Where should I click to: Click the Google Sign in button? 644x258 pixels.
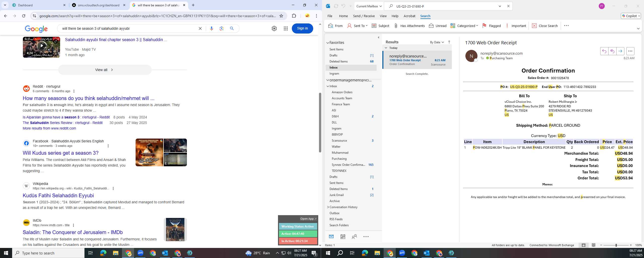[x=302, y=28]
